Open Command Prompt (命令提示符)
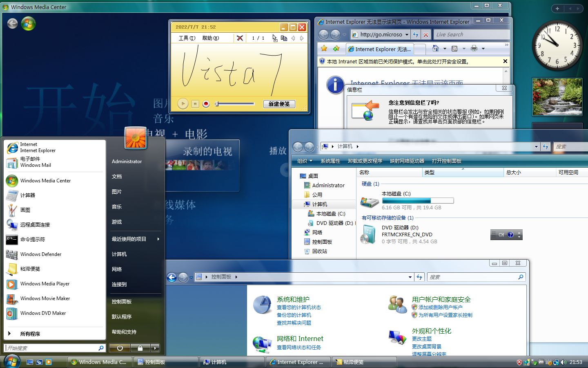Image resolution: width=588 pixels, height=368 pixels. coord(55,239)
